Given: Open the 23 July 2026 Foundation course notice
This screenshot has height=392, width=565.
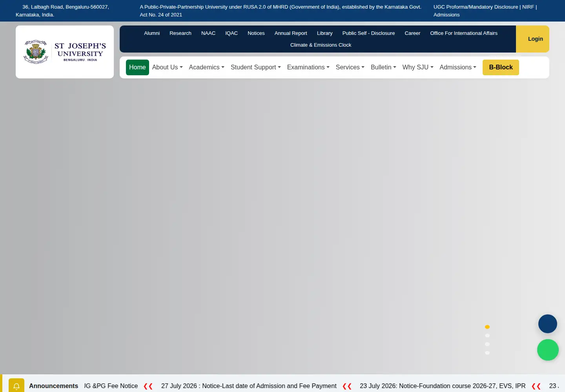Looking at the screenshot, I should [x=443, y=386].
